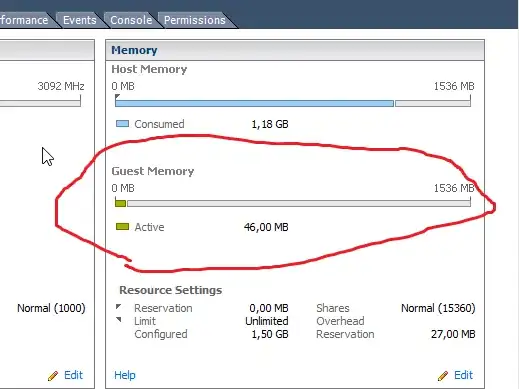Select the 27,00 MB overhead reservation value
Screen dimensions: 519x389
tap(453, 334)
